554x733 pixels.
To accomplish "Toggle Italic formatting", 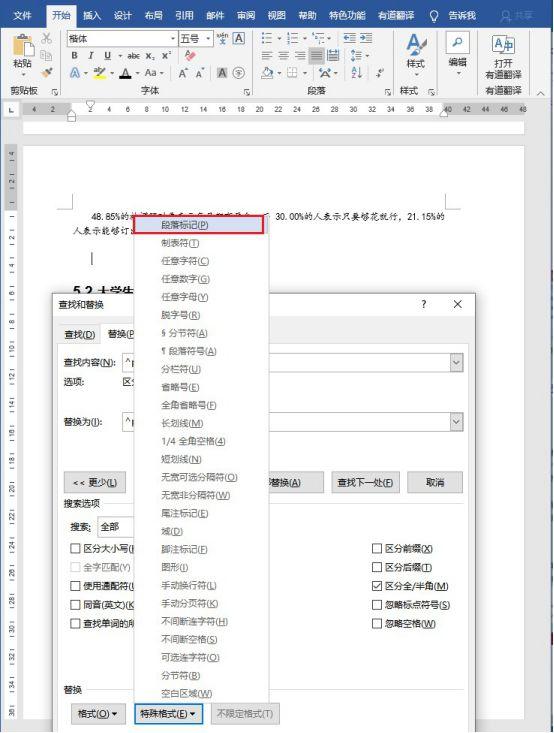I will point(91,56).
